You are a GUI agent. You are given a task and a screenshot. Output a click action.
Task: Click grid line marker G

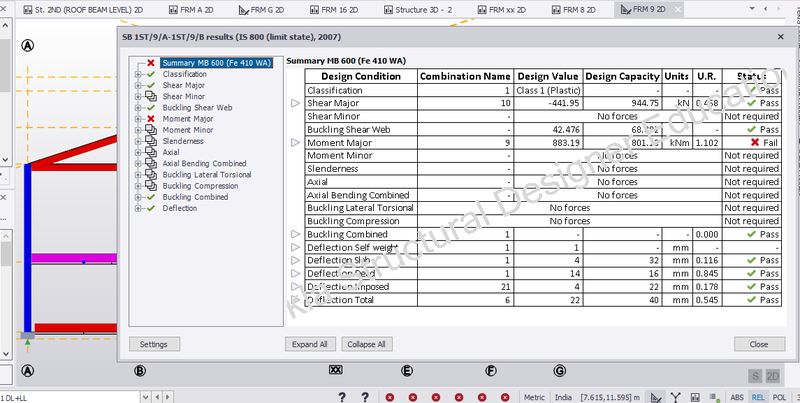point(559,371)
